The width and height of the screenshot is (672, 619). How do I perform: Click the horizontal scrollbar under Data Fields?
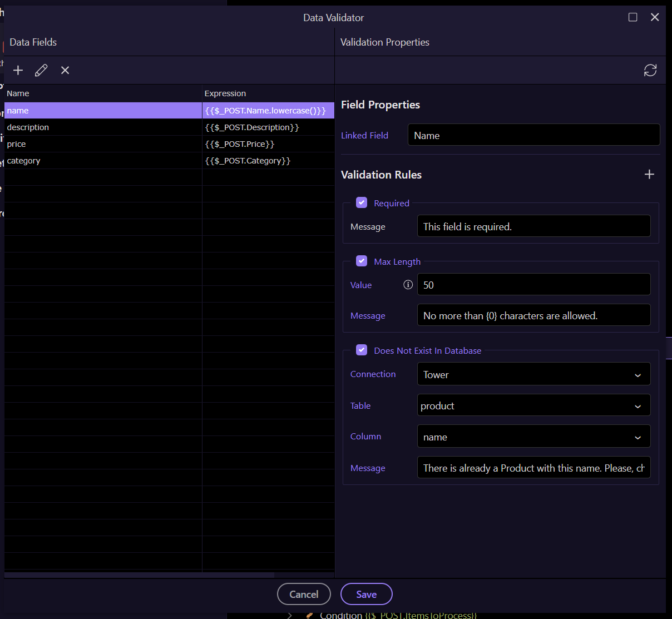[139, 575]
